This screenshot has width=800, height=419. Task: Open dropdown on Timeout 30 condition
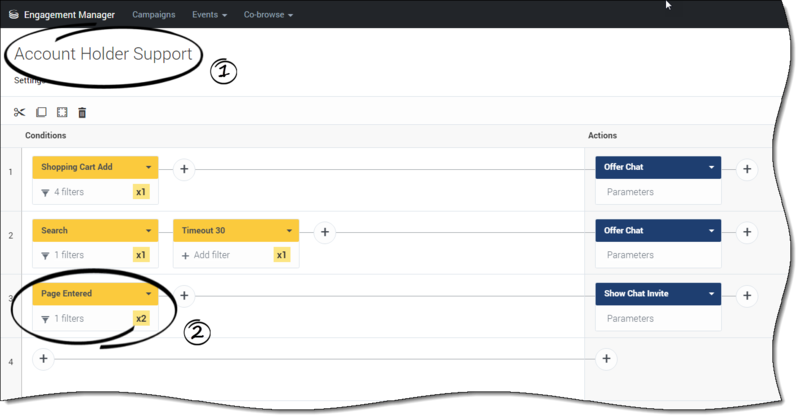tap(288, 231)
